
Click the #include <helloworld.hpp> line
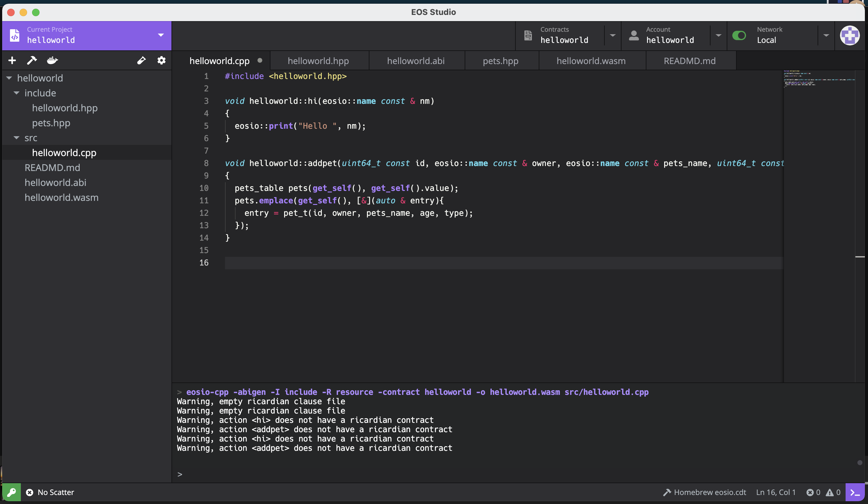(x=285, y=76)
